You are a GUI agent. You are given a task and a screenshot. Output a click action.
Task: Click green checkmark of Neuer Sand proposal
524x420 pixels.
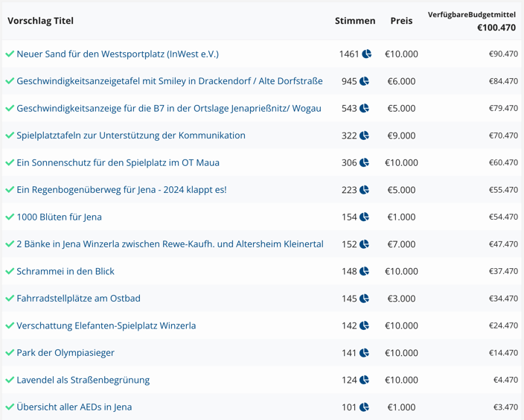coord(10,54)
